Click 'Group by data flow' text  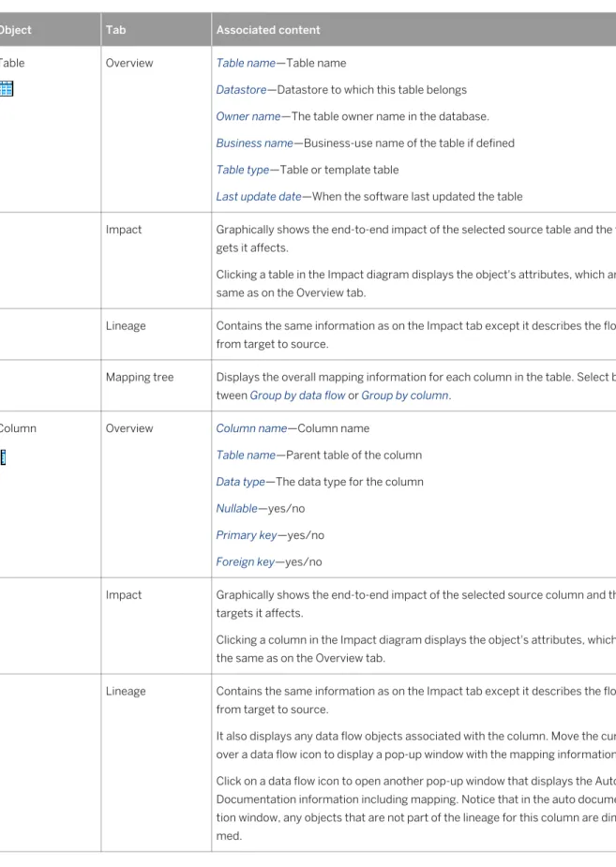click(x=297, y=396)
